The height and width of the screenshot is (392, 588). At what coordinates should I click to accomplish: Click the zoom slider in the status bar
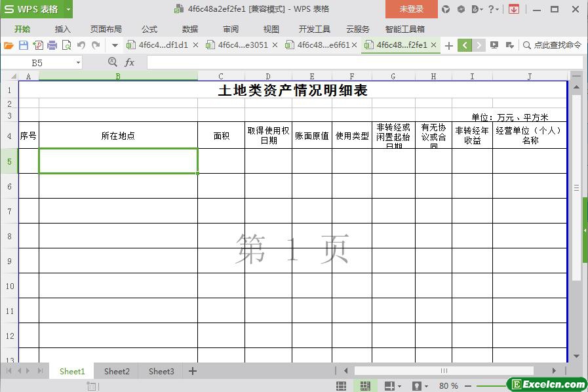[x=492, y=386]
